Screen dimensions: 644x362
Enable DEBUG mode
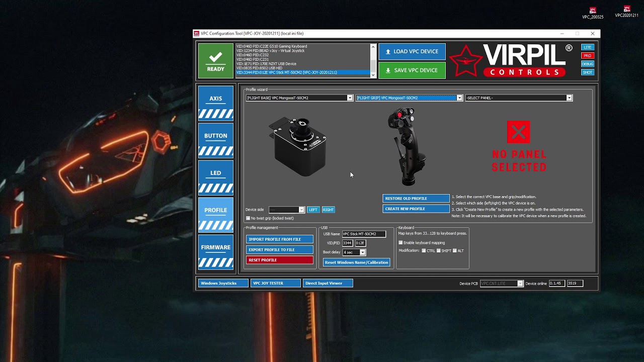587,64
